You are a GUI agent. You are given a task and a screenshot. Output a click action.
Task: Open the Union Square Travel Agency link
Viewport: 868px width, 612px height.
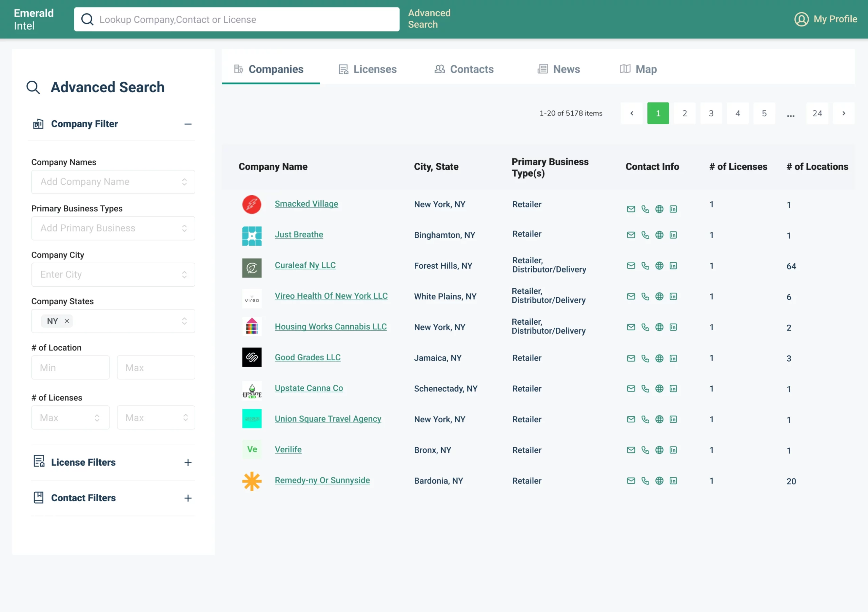pos(328,419)
